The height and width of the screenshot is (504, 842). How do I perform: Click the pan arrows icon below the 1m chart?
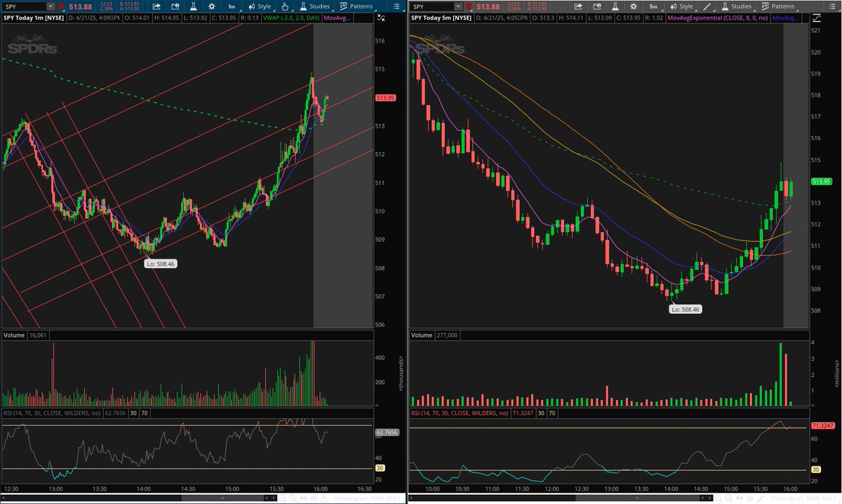(304, 498)
